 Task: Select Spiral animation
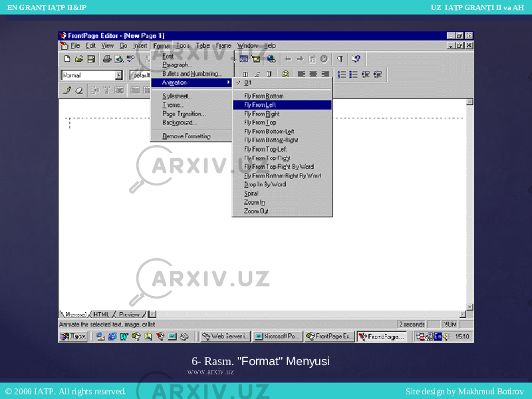click(x=282, y=194)
